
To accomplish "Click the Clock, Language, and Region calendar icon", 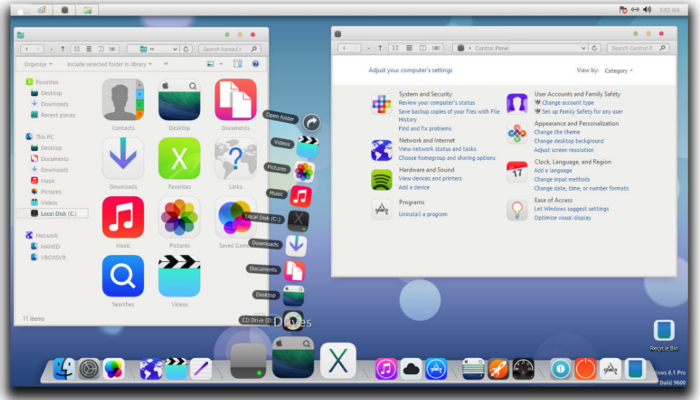I will pos(517,172).
